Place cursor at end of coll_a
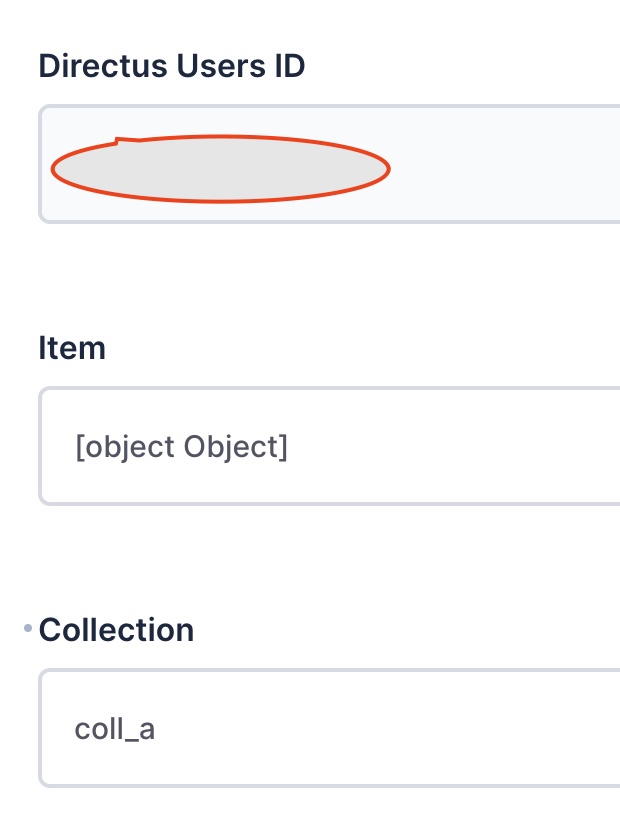Viewport: 620px width, 840px height. coord(158,729)
